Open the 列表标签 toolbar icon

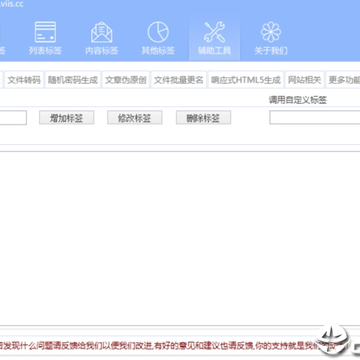pyautogui.click(x=45, y=38)
